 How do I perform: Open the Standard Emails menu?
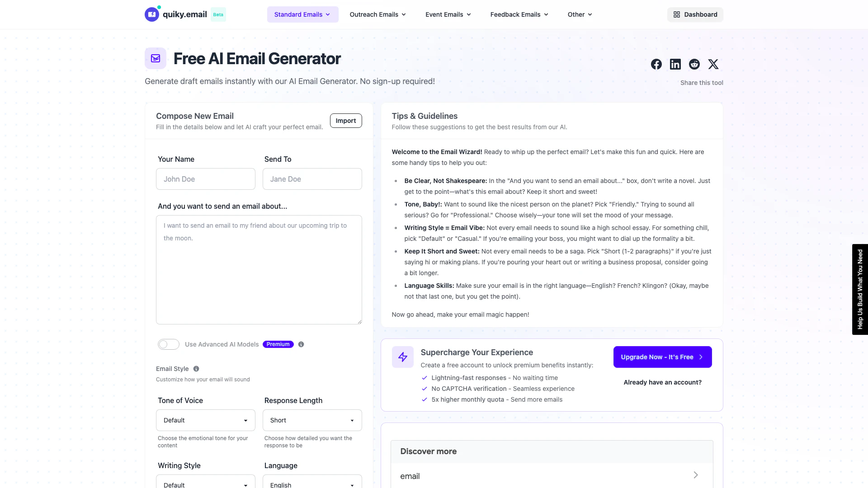tap(302, 14)
